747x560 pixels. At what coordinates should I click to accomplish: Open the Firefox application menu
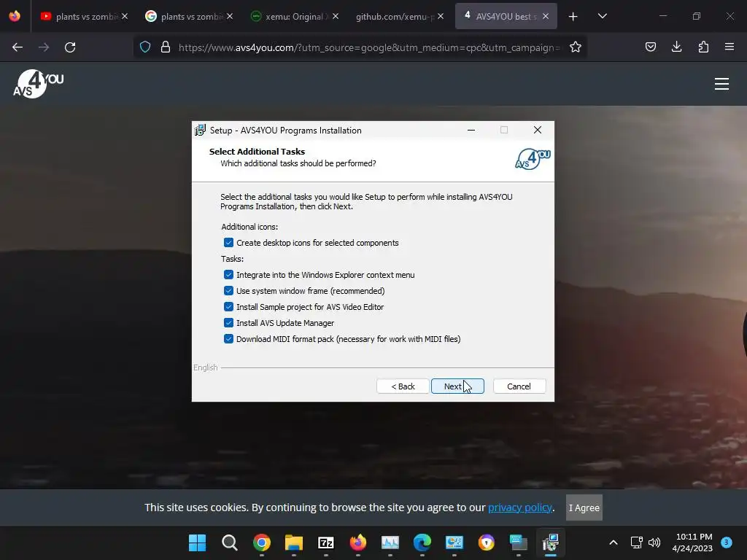(x=729, y=47)
